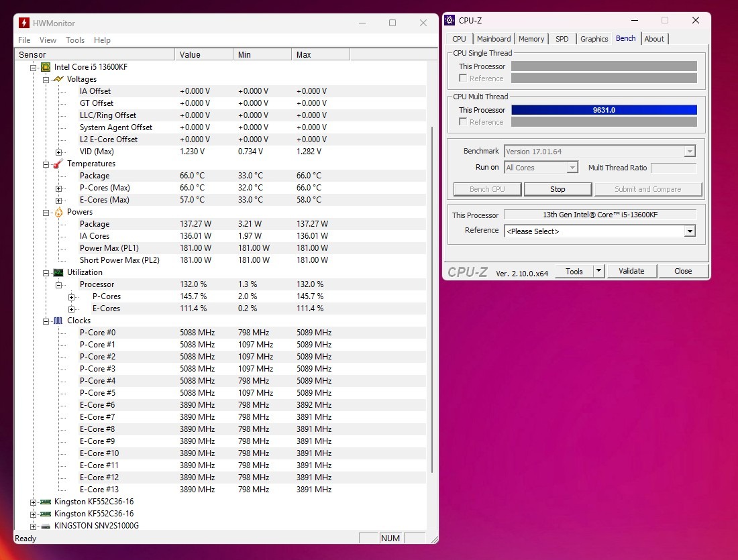
Task: Click the KINGSTON SNV2S1000G drive icon
Action: point(46,526)
